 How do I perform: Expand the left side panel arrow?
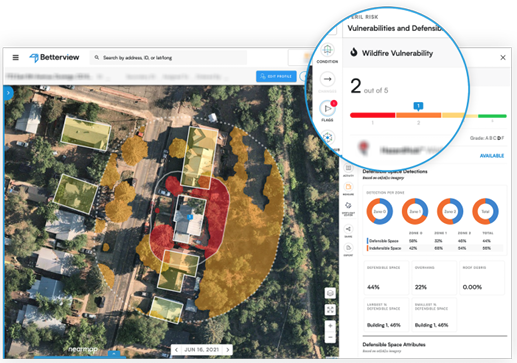[x=8, y=93]
